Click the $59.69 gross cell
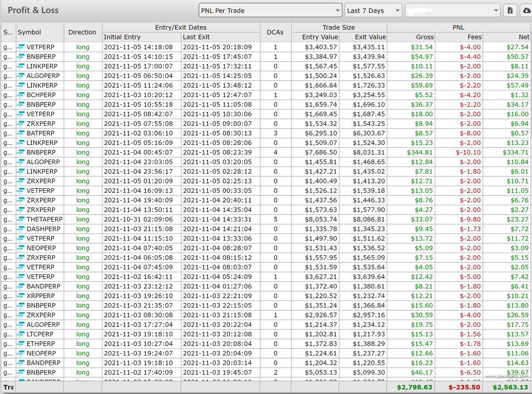This screenshot has height=394, width=532. tap(411, 86)
